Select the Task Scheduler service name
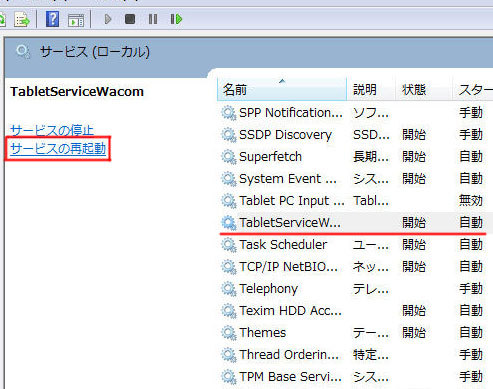This screenshot has height=389, width=493. coord(283,245)
